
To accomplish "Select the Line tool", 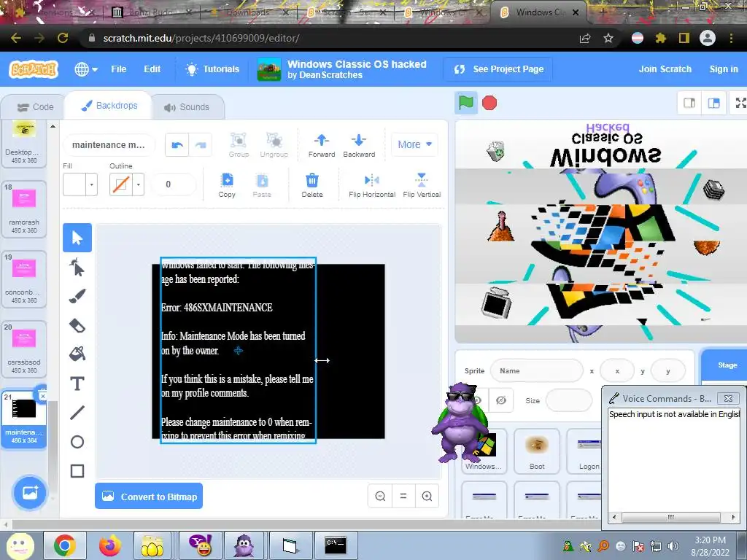I will coord(77,413).
